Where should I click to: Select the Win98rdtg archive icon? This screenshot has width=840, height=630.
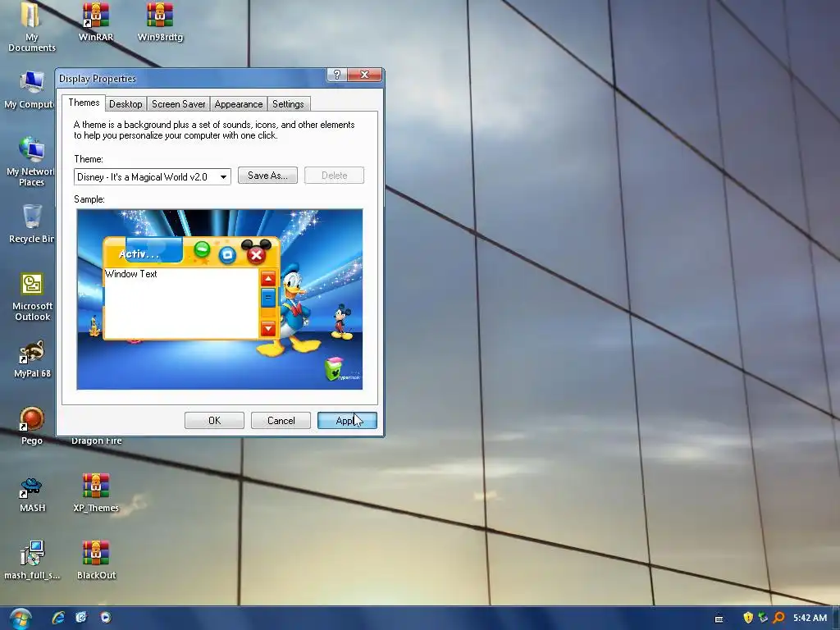point(160,21)
